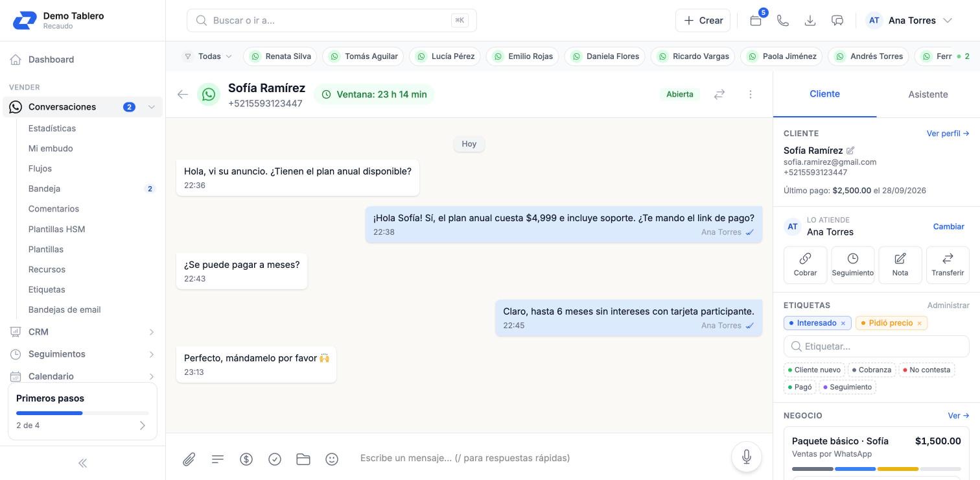Open Plantillas HSM in the sidebar
The image size is (980, 480).
pos(57,229)
